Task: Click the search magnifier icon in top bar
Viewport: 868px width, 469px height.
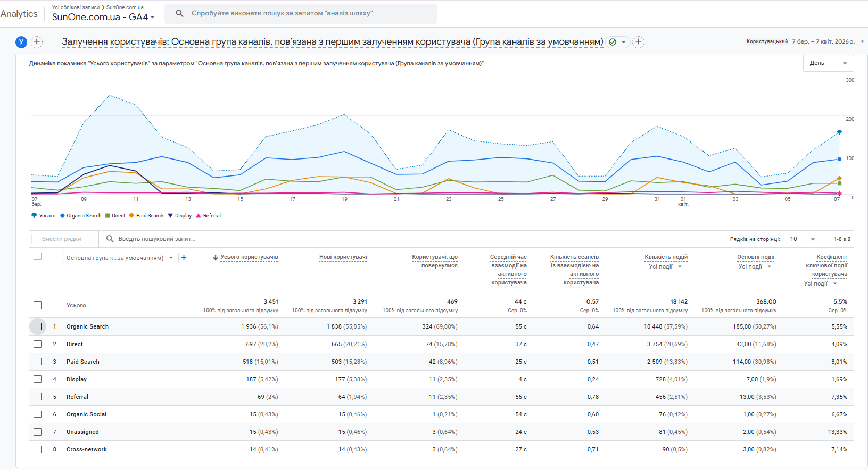Action: 180,13
